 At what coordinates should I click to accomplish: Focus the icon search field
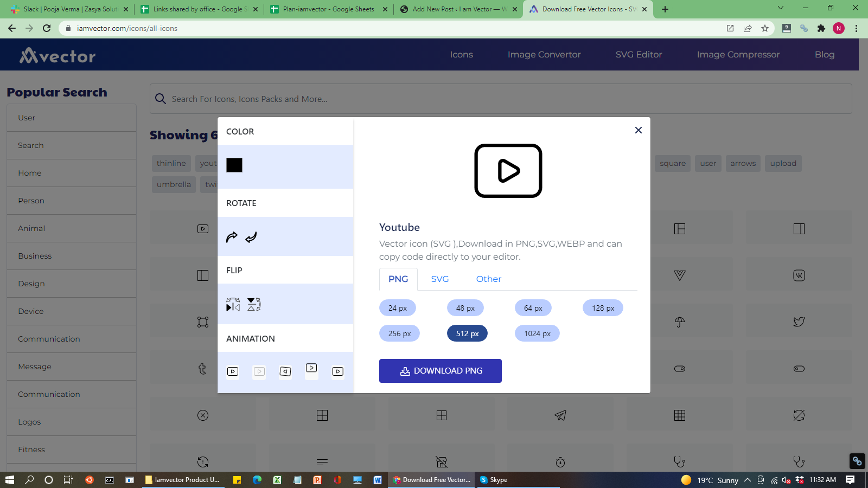point(499,99)
